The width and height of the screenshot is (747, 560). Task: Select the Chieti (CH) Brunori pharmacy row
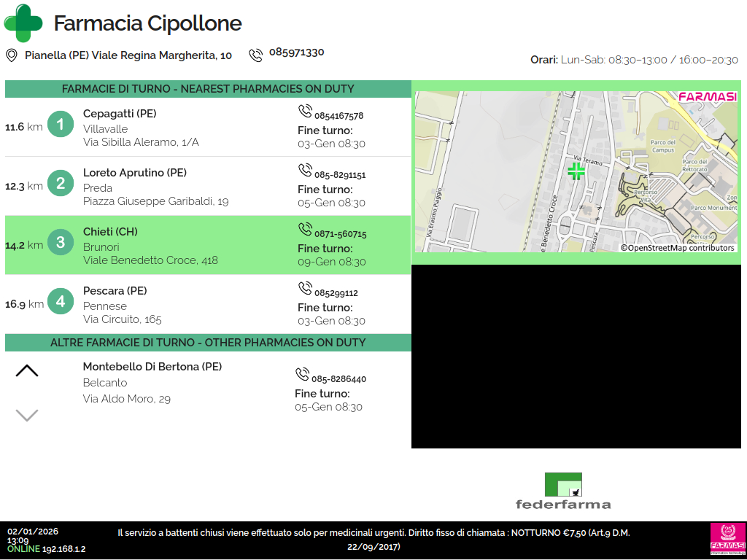point(208,245)
